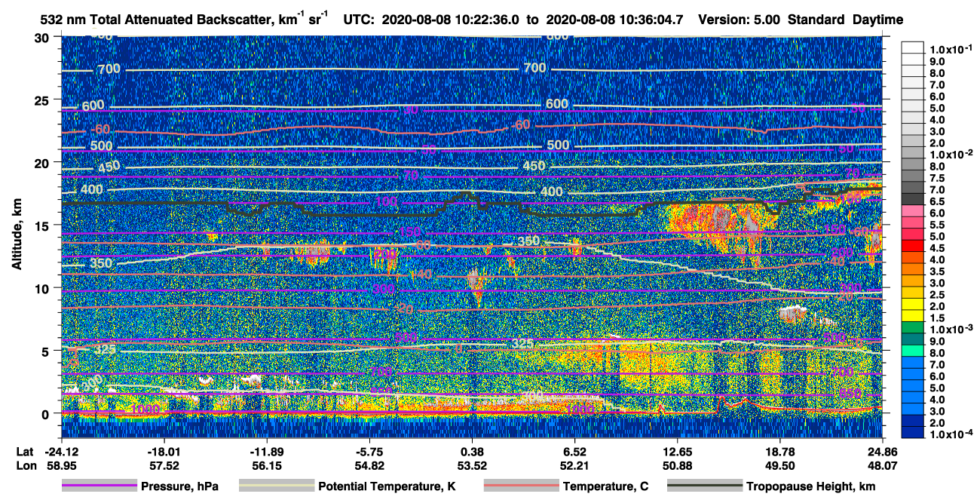The image size is (980, 503).
Task: Click the colorbar label '6.5'
Action: click(x=937, y=201)
